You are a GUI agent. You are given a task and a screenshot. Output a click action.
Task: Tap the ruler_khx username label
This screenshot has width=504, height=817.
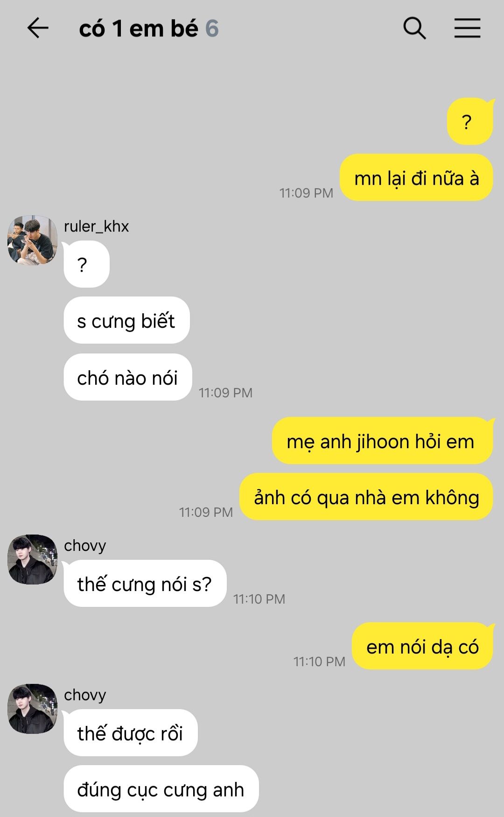(x=96, y=226)
